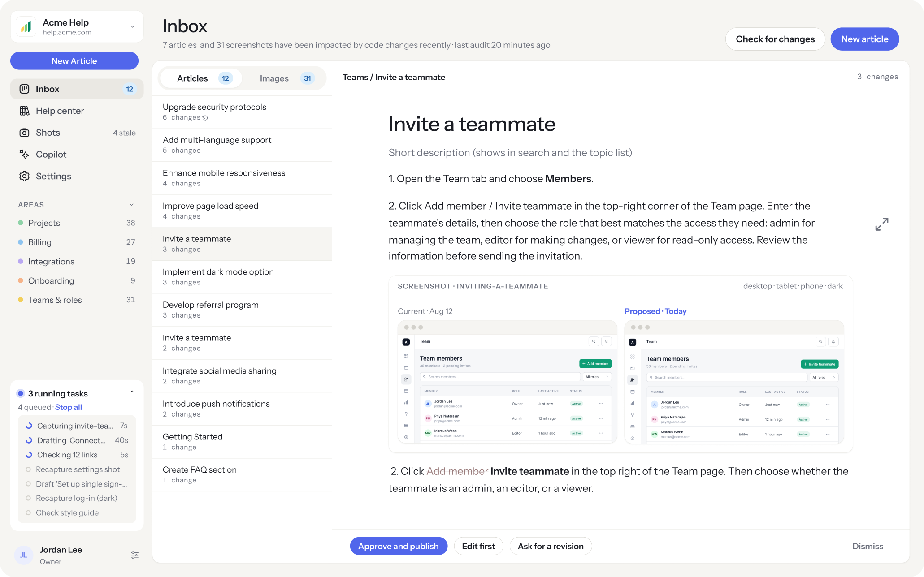Open the Inbox sidebar icon
924x577 pixels.
click(x=24, y=89)
